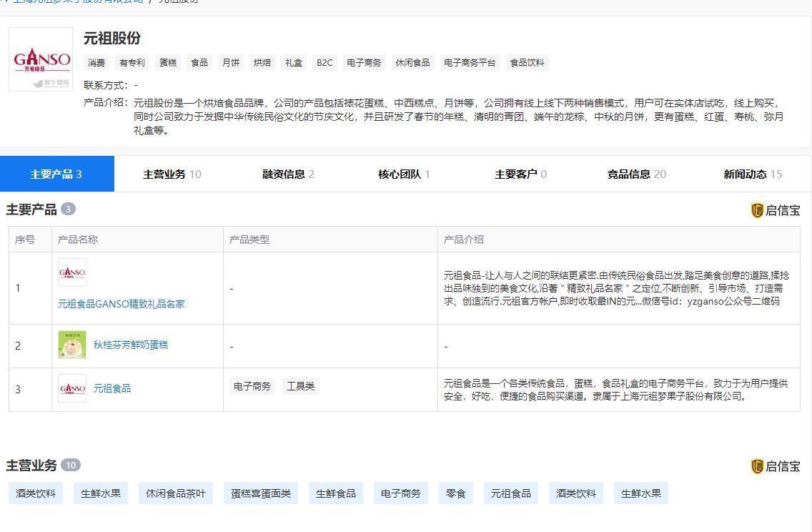Viewport: 812px width, 532px height.
Task: Click the GANSO company logo in the header
Action: tap(41, 59)
